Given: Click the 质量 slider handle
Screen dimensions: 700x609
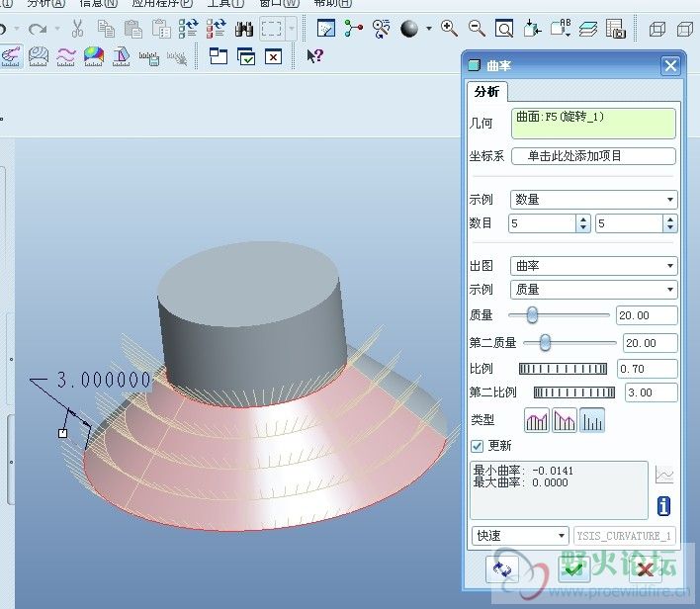Looking at the screenshot, I should tap(532, 314).
